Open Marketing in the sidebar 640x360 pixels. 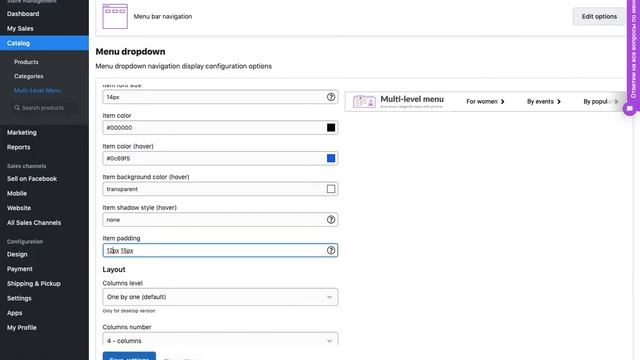(22, 133)
